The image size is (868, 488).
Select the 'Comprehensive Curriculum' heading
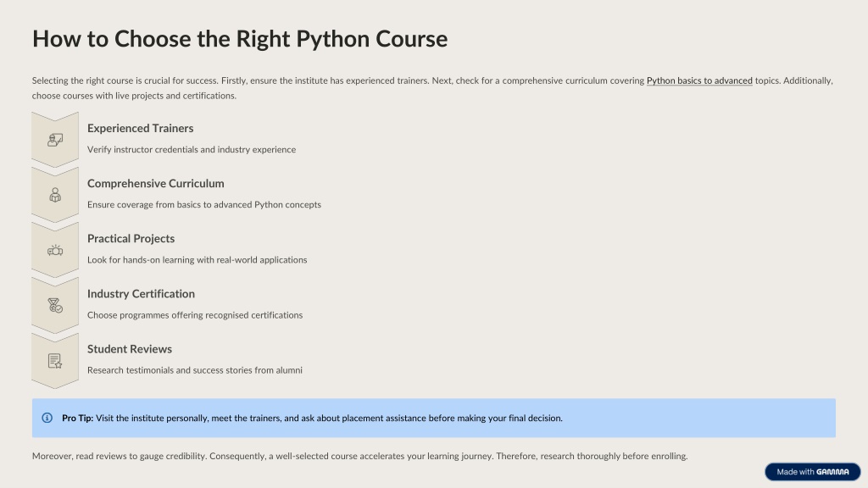[155, 184]
